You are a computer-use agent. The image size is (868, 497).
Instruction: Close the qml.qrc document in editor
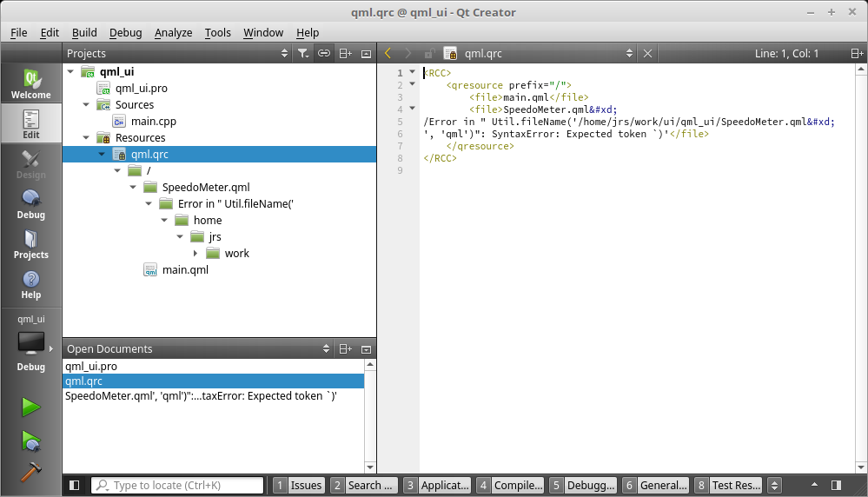coord(648,53)
